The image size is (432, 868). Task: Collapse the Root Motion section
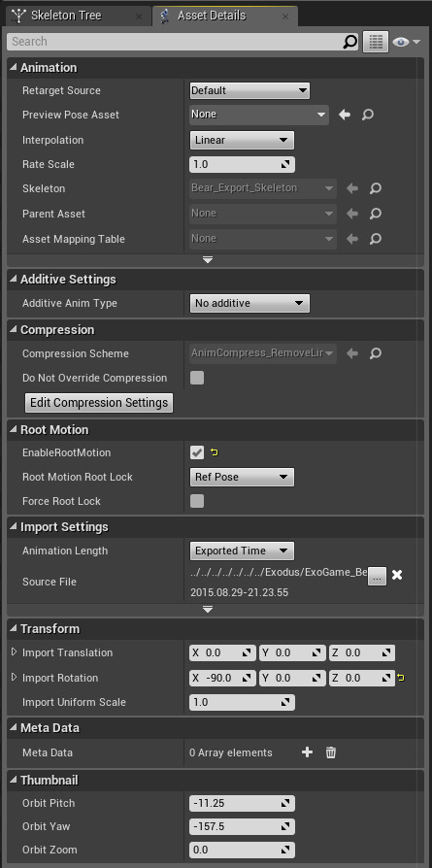(13, 429)
